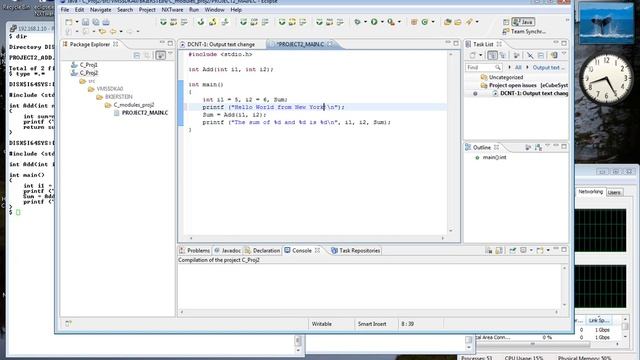Click the Team Synchronizing perspective icon
Image resolution: width=640 pixels, height=360 pixels.
(x=506, y=31)
